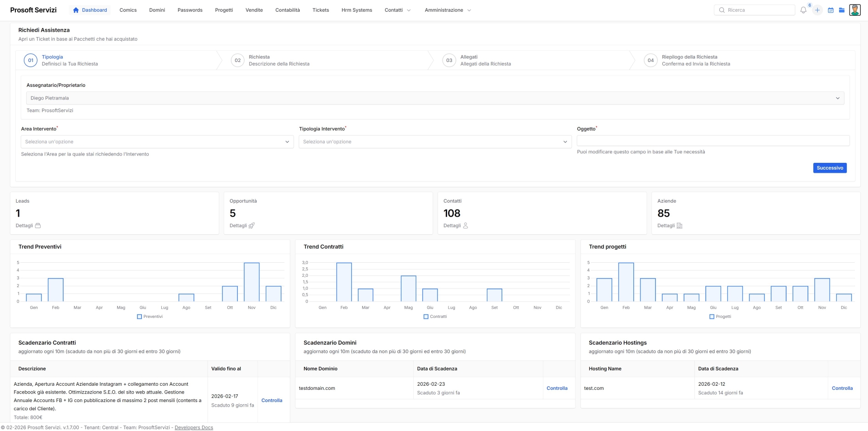
Task: Go to Contabilità
Action: (288, 10)
